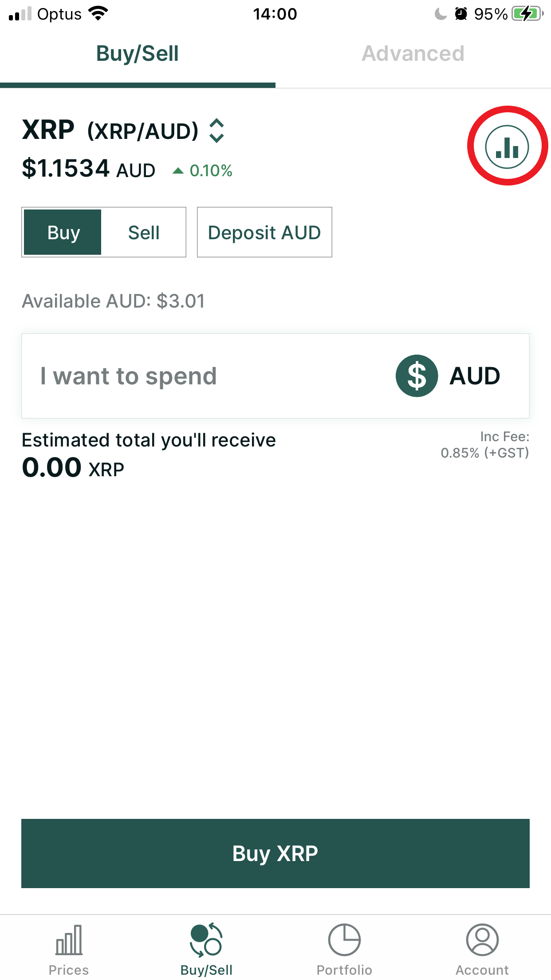Switch to the Advanced tab
Image resolution: width=551 pixels, height=980 pixels.
tap(413, 54)
